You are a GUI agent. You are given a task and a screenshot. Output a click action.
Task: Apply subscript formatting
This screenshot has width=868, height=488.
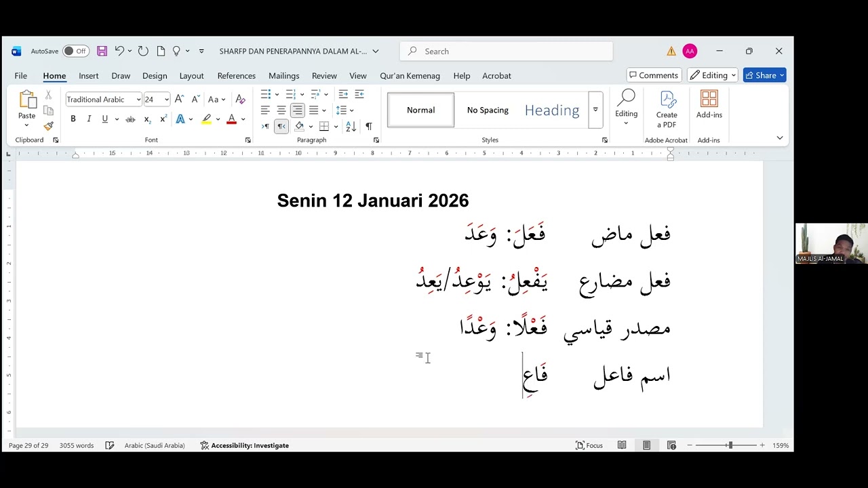pyautogui.click(x=147, y=119)
